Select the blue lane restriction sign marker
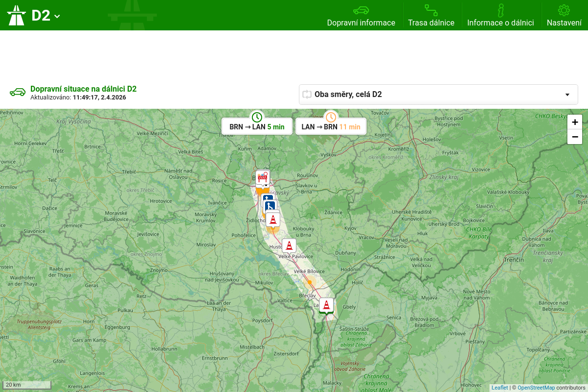 click(269, 206)
